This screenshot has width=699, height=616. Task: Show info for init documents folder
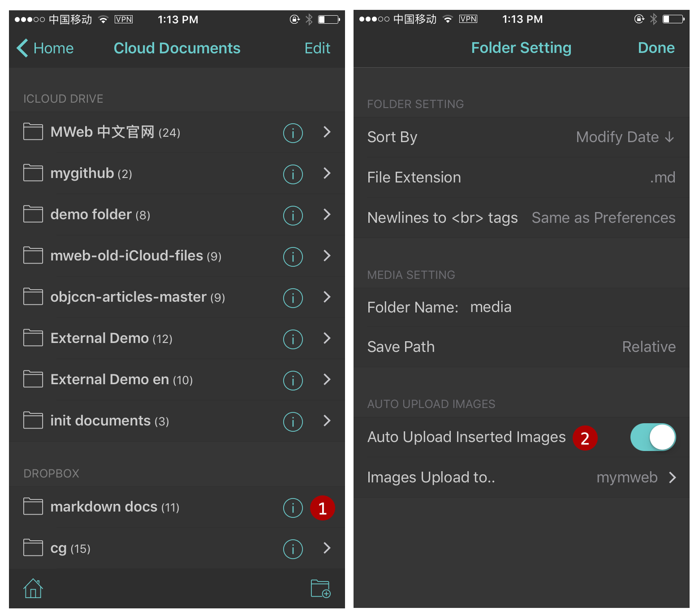pyautogui.click(x=293, y=421)
